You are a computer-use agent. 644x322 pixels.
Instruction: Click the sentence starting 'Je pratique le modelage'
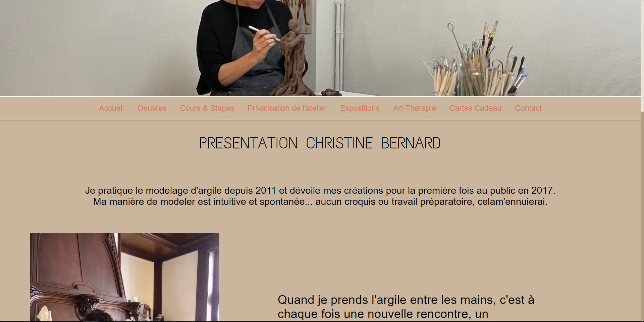coord(320,190)
